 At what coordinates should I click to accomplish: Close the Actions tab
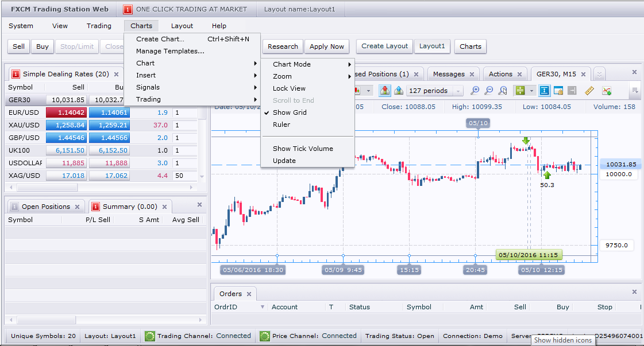click(519, 74)
